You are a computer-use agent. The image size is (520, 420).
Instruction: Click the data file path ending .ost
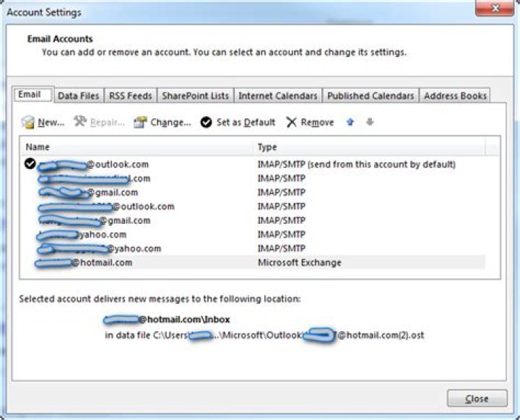click(x=264, y=335)
